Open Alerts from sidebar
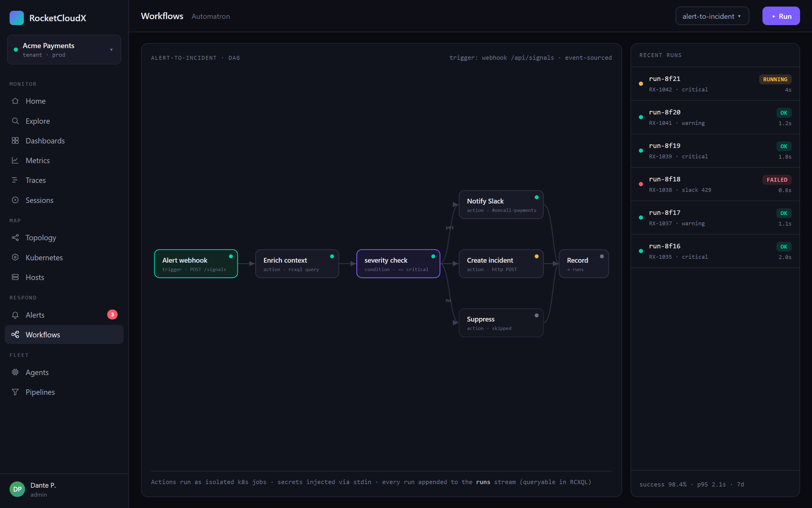The width and height of the screenshot is (812, 508). pos(64,315)
